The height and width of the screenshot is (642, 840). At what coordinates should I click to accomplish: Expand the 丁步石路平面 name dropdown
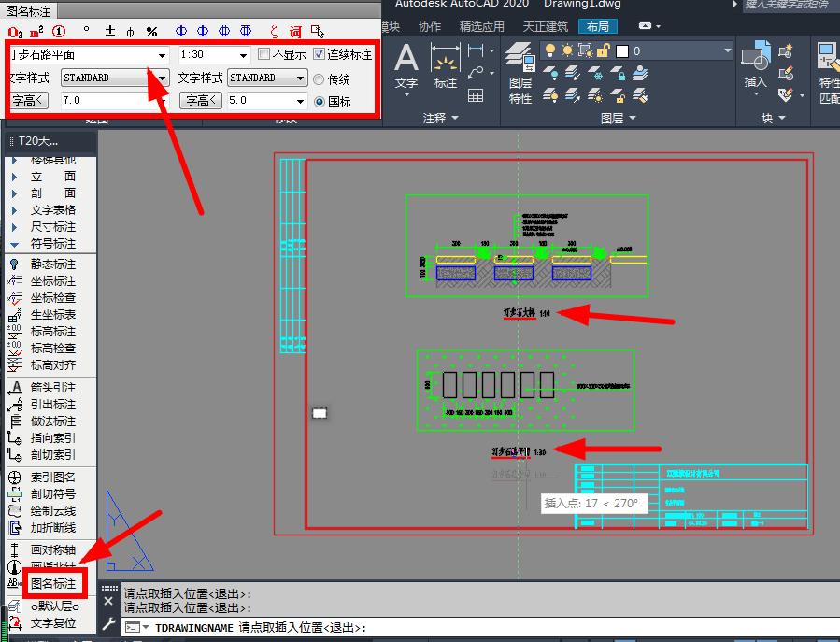pyautogui.click(x=163, y=56)
